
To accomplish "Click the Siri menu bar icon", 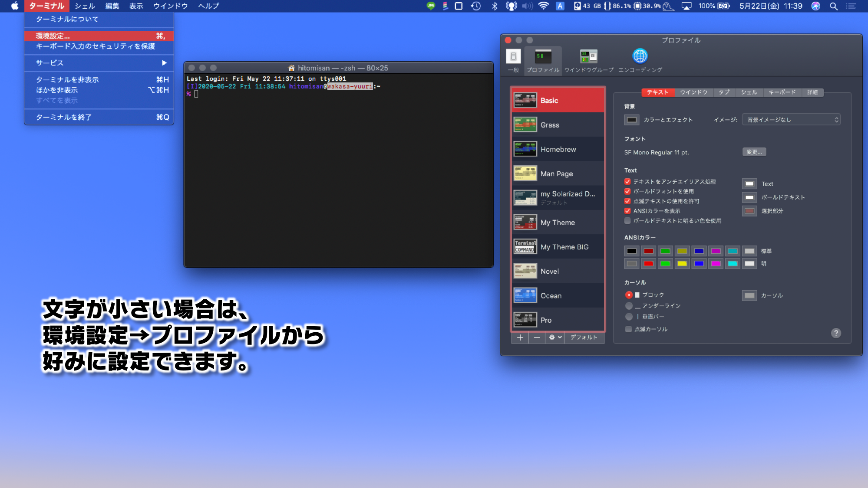I will [816, 6].
